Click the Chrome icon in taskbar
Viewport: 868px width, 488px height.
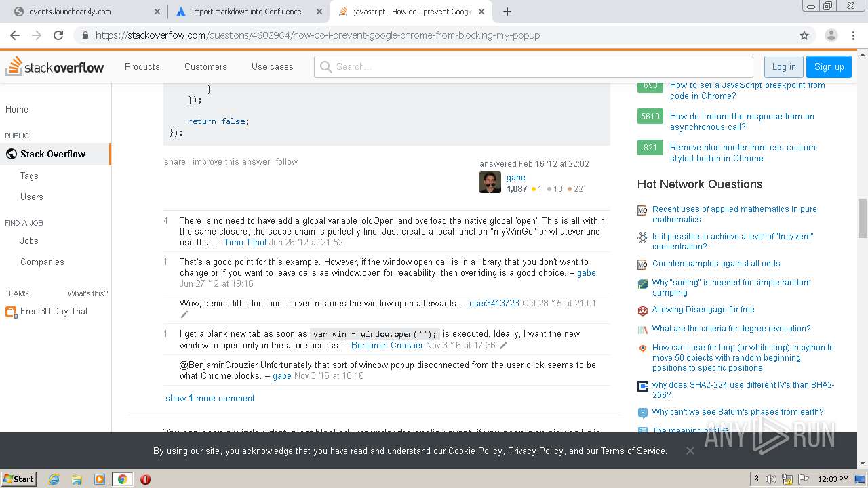click(x=123, y=479)
